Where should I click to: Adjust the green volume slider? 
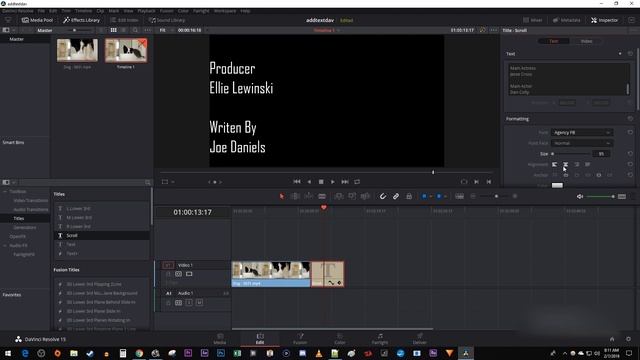pos(600,196)
